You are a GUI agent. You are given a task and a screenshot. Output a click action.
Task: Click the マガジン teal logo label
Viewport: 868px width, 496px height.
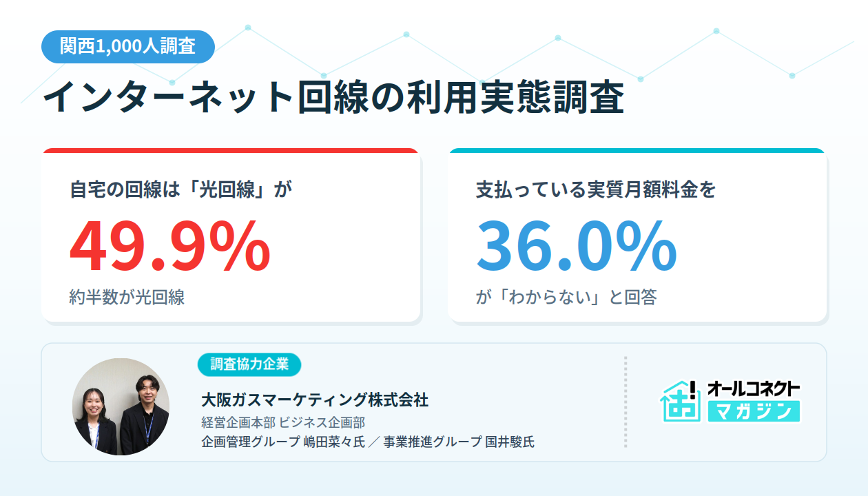point(754,411)
